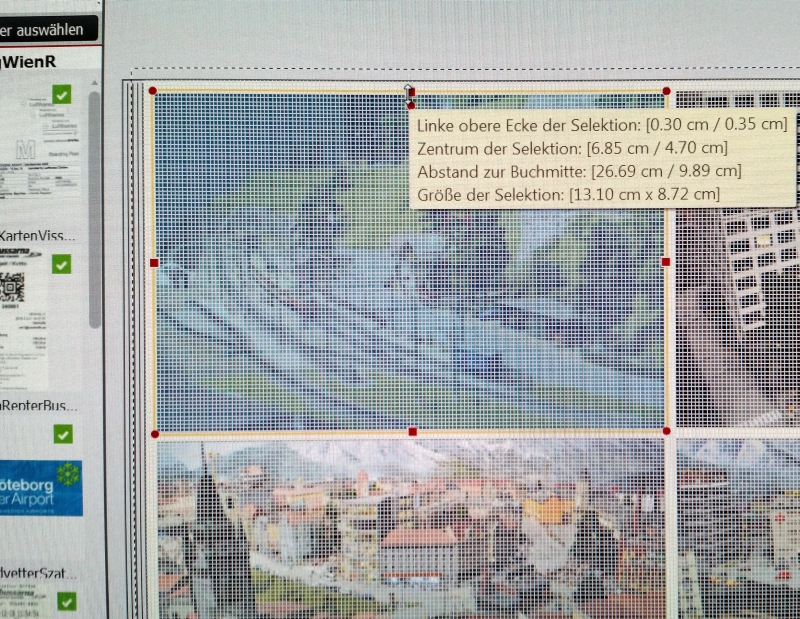
Task: Click the 'Linke obere Ecke der Selektion' tooltip line
Action: (x=602, y=125)
